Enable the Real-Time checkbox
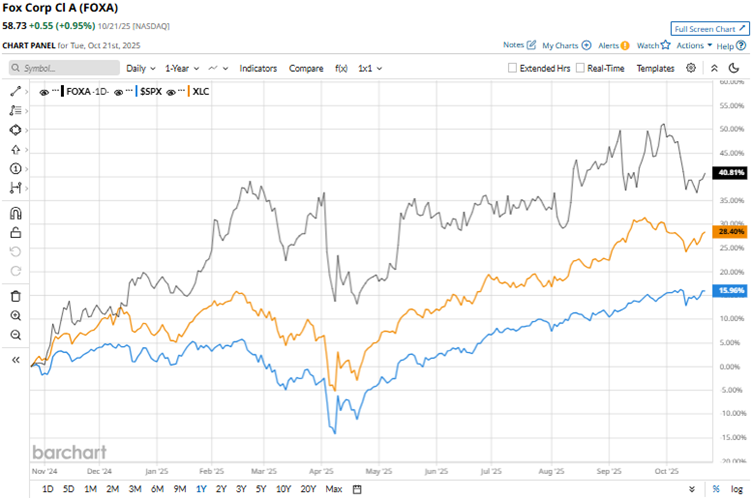The image size is (752, 498). pos(580,68)
